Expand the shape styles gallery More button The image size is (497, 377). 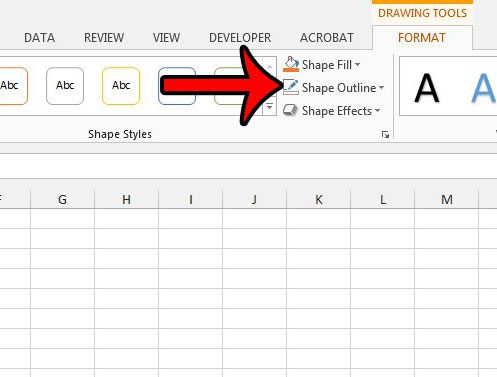269,108
